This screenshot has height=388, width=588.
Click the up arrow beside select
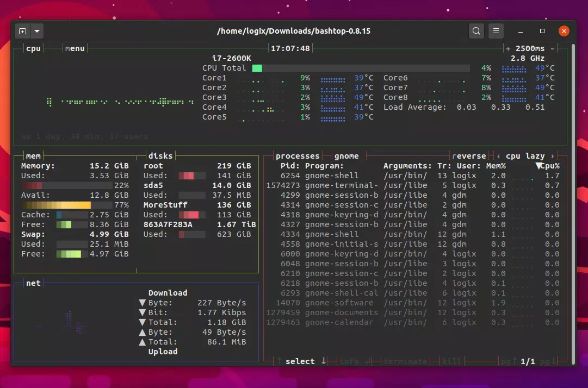point(280,361)
